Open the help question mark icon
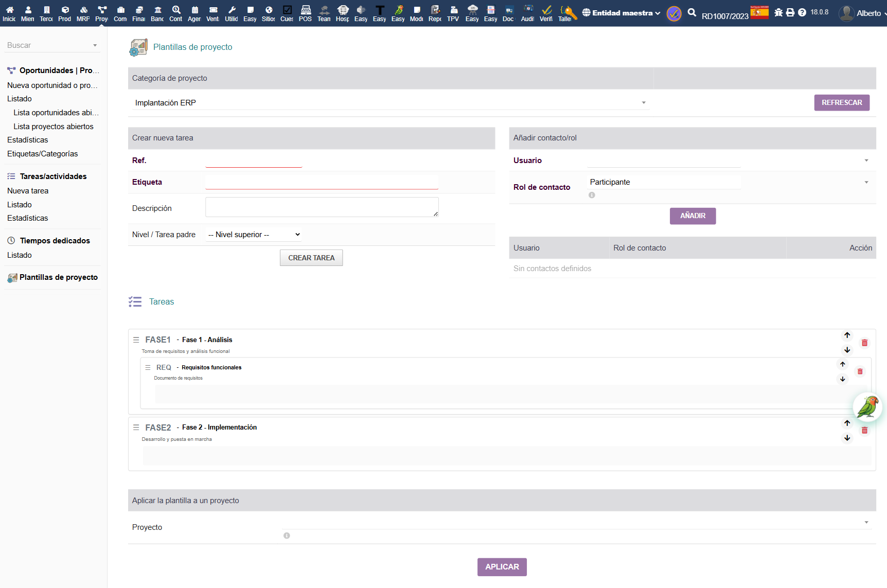This screenshot has width=887, height=588. (x=802, y=12)
